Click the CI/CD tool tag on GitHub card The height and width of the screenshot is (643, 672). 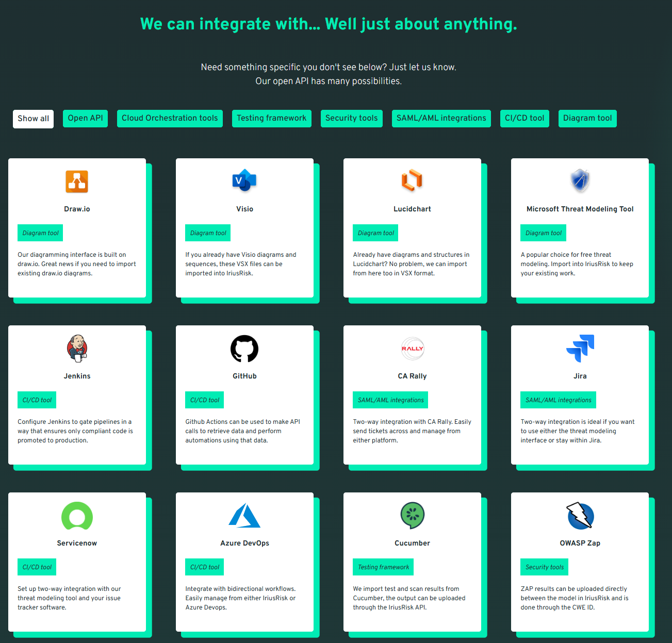coord(205,400)
